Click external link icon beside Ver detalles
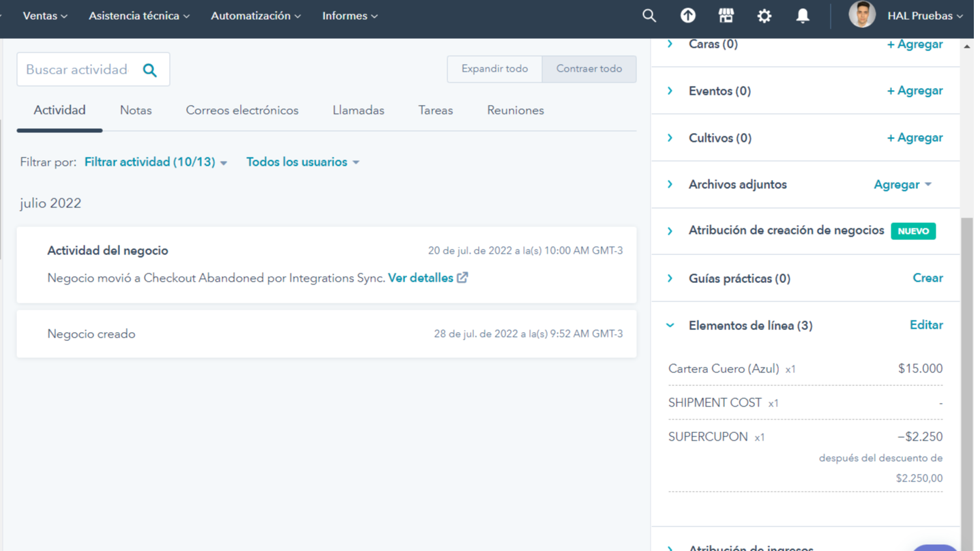This screenshot has width=980, height=551. click(x=462, y=278)
